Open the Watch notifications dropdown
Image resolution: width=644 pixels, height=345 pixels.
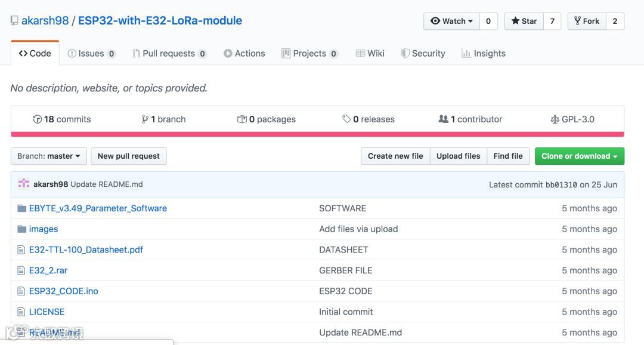coord(451,21)
